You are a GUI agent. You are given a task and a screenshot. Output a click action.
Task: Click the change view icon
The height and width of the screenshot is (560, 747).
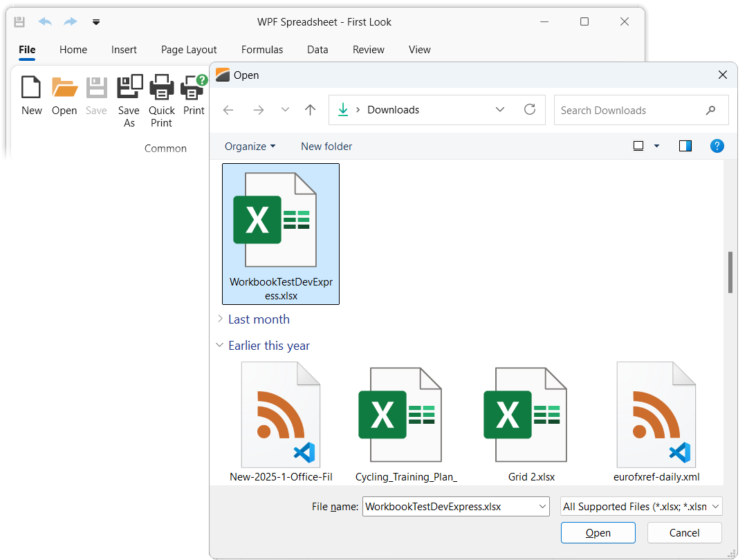click(x=638, y=146)
